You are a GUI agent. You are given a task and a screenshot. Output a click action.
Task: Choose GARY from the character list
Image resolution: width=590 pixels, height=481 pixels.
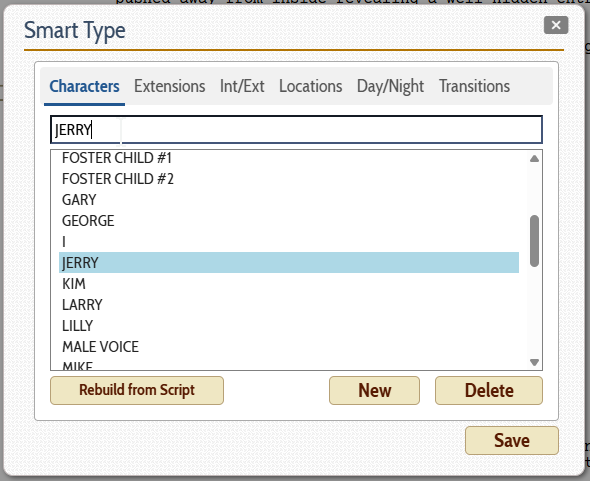coord(289,200)
